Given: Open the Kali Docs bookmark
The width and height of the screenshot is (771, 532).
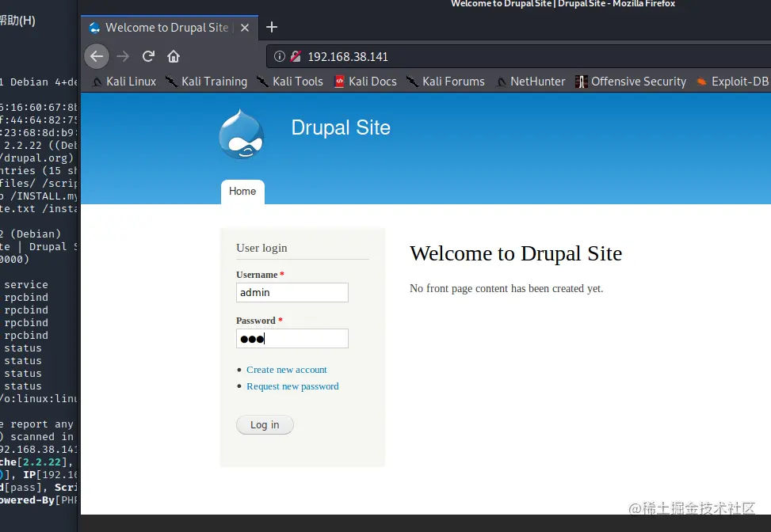Looking at the screenshot, I should [x=365, y=82].
